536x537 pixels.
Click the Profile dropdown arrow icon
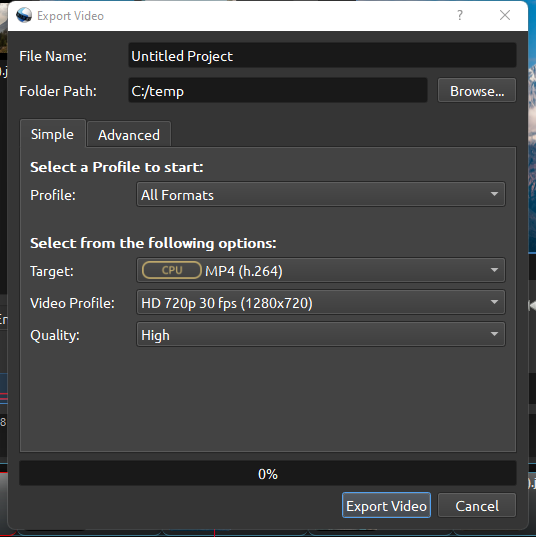pos(494,194)
